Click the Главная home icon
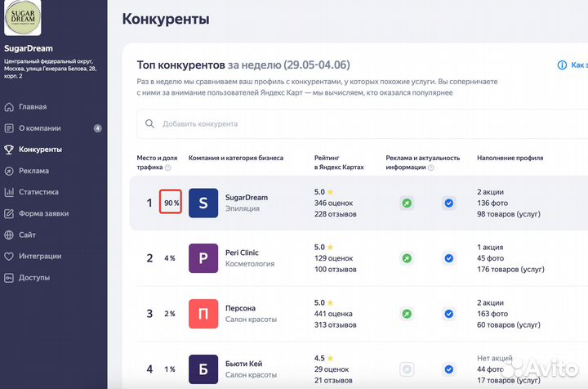 [x=9, y=107]
